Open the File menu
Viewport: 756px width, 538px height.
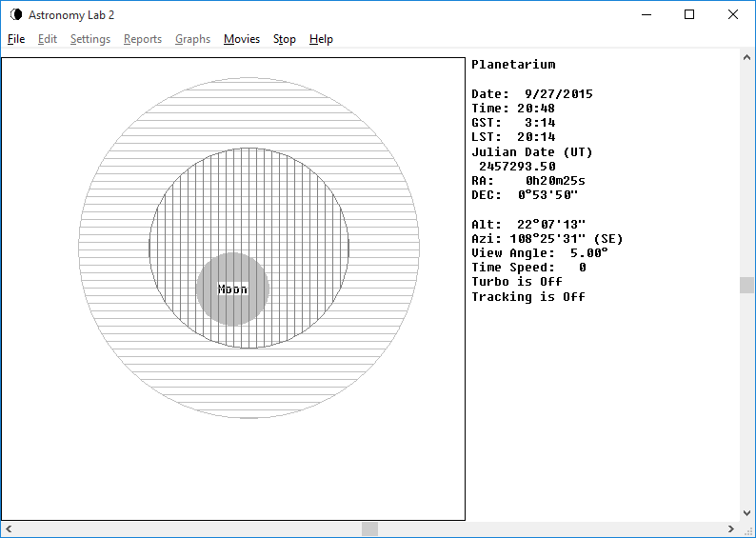[x=16, y=39]
